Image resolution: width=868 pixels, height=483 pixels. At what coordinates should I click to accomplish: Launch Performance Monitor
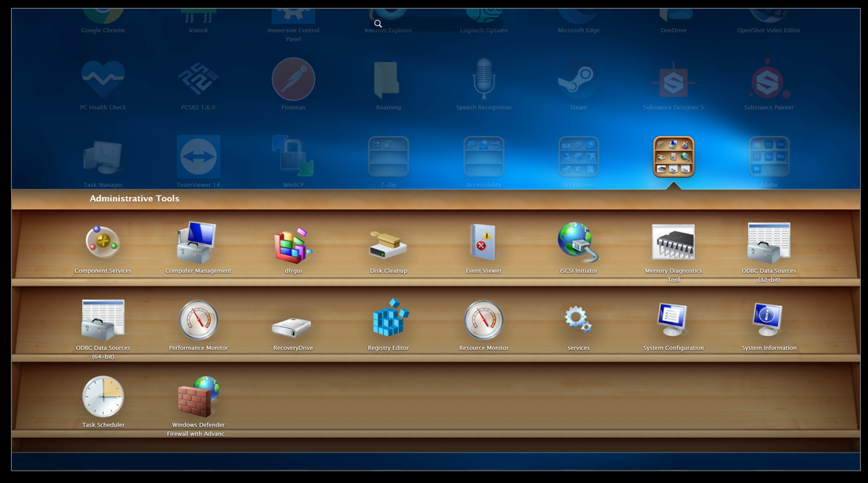point(198,320)
